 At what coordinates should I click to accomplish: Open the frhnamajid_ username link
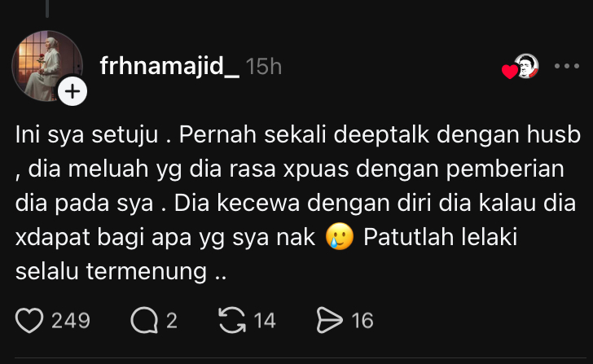(x=169, y=66)
